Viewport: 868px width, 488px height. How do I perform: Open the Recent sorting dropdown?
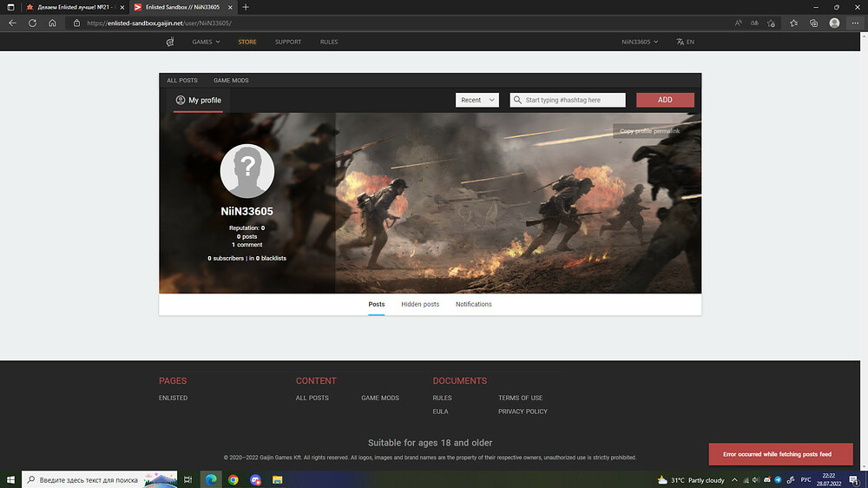(x=477, y=100)
